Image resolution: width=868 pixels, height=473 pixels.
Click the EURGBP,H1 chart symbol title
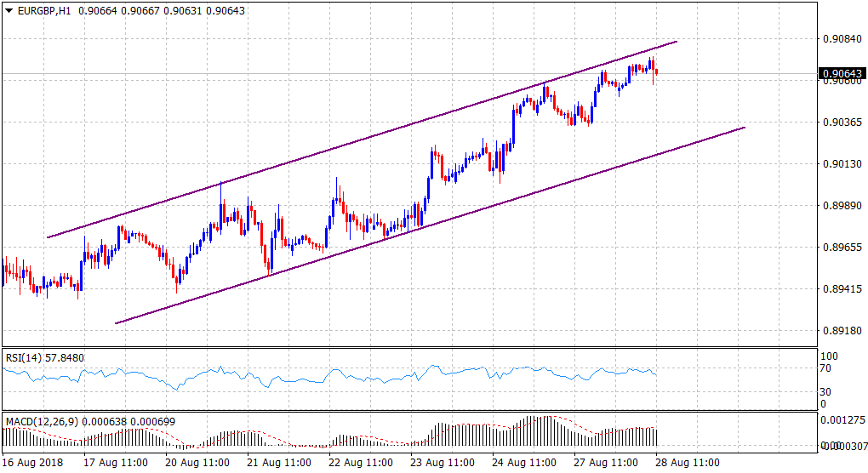click(44, 11)
